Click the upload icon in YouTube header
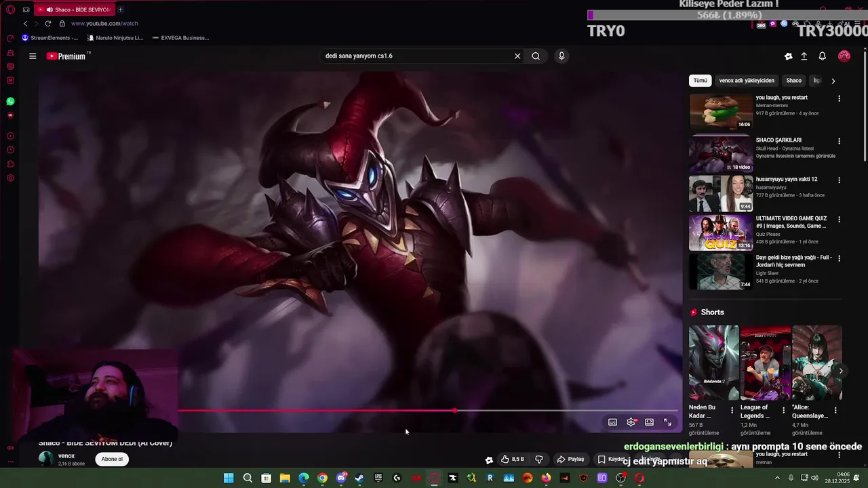 (x=804, y=56)
